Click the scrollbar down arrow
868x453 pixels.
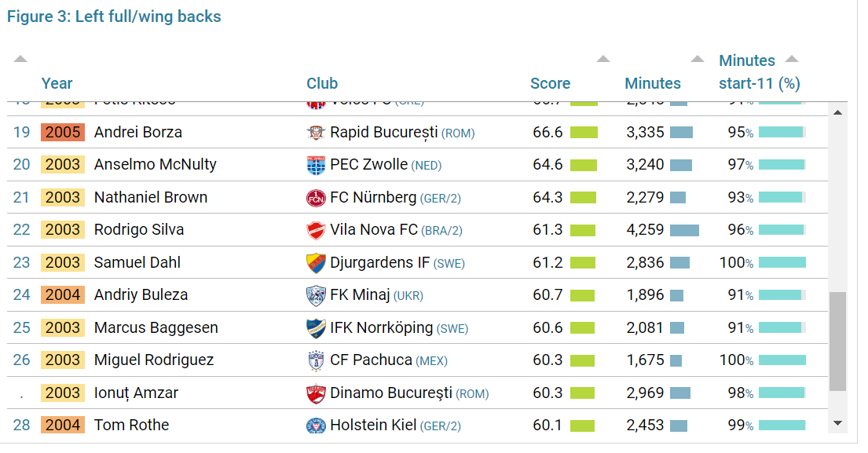click(837, 423)
